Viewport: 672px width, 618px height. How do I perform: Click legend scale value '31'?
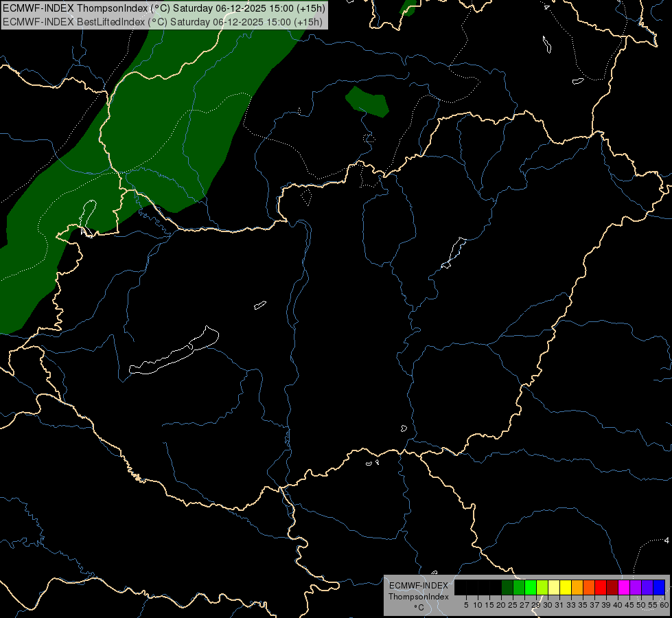[559, 605]
